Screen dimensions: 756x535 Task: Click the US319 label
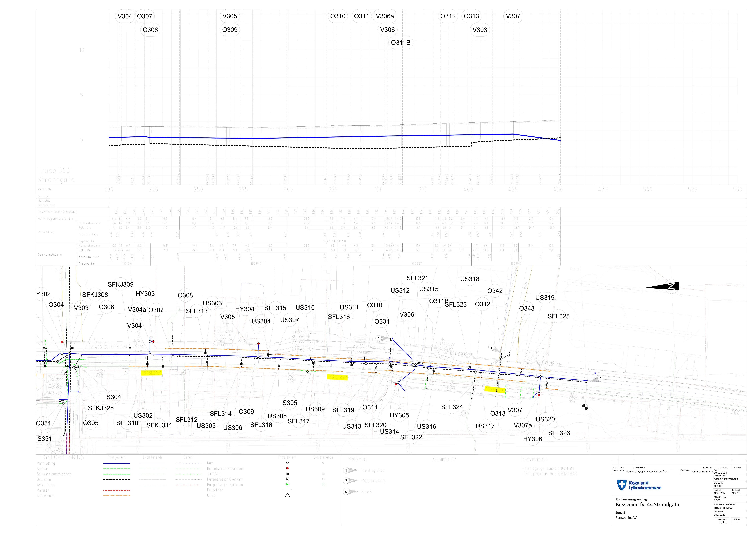[x=545, y=298]
